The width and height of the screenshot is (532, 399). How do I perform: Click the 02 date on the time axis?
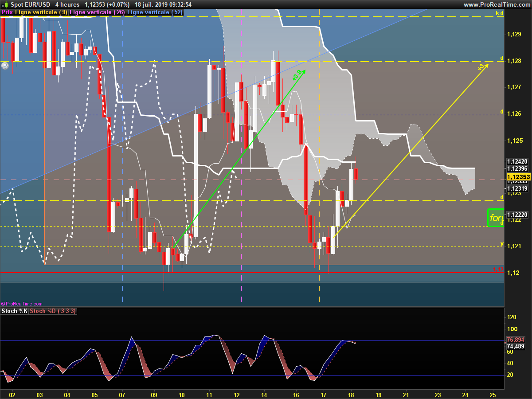pos(12,395)
